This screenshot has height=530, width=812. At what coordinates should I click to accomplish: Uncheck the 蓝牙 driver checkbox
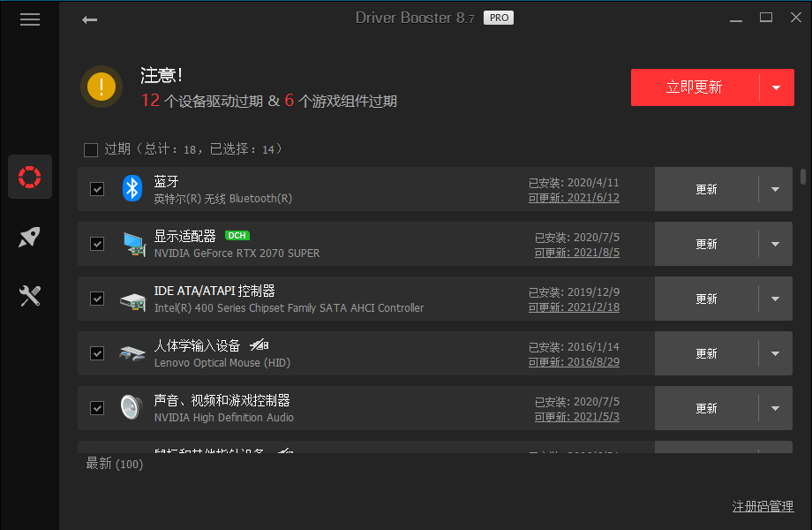[x=97, y=188]
